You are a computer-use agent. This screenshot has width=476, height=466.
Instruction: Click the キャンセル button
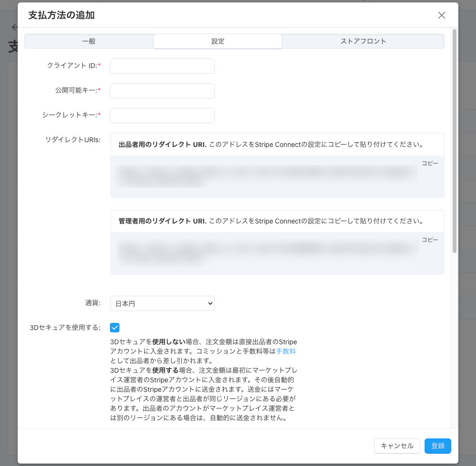(397, 446)
